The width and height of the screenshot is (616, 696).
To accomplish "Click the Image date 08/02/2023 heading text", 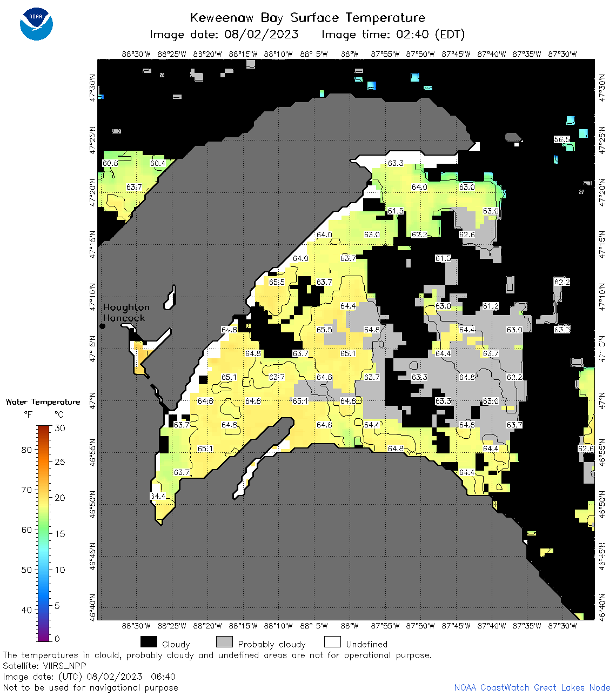I will 224,35.
